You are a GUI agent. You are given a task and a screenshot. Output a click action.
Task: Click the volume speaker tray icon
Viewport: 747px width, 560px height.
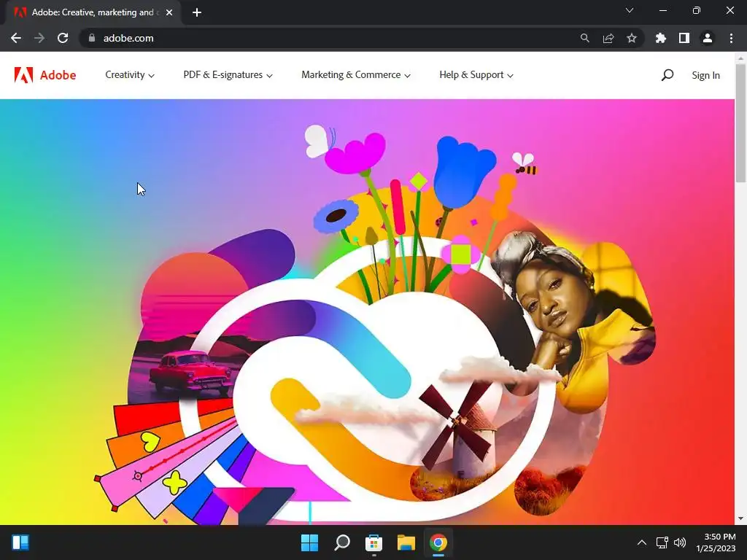click(x=680, y=542)
